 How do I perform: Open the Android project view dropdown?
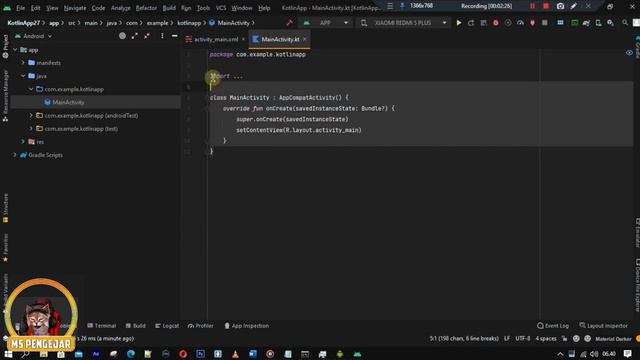(33, 36)
